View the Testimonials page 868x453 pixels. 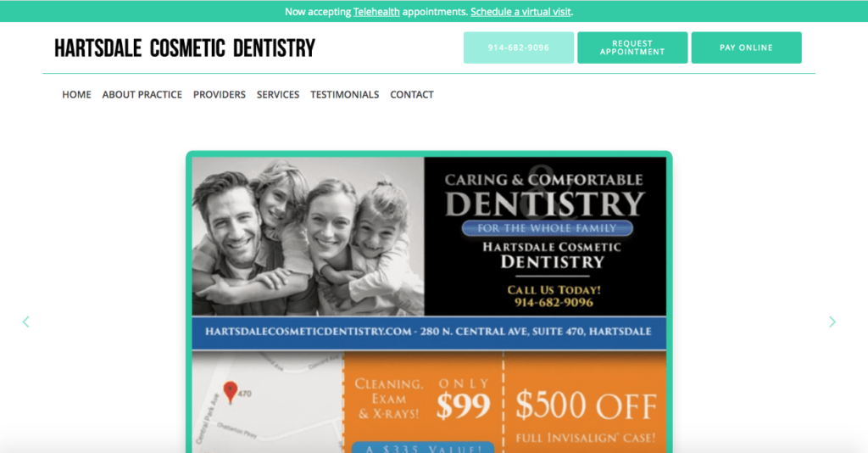click(x=344, y=95)
